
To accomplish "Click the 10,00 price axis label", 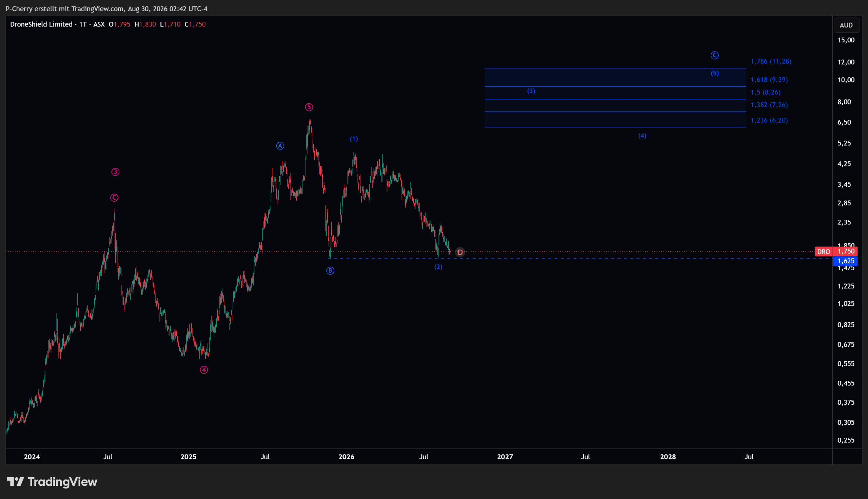I will pos(846,80).
